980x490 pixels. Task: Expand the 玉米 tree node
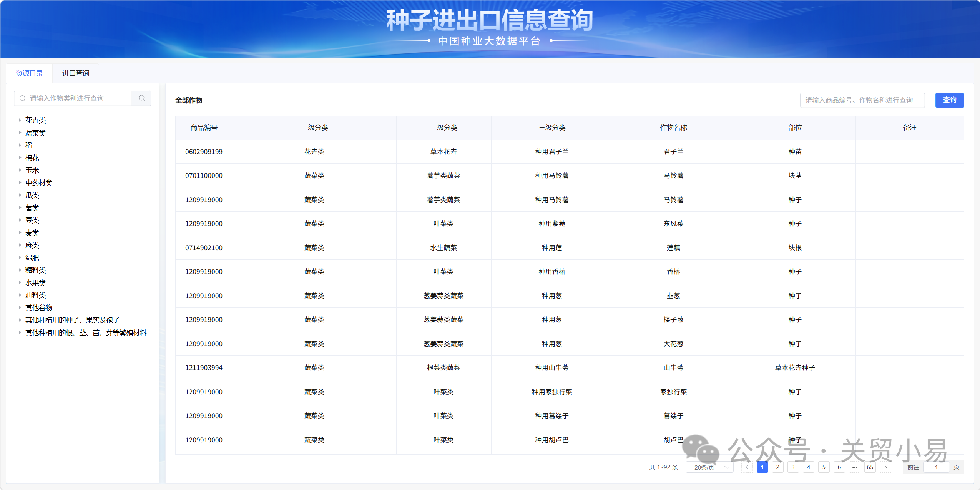point(20,170)
